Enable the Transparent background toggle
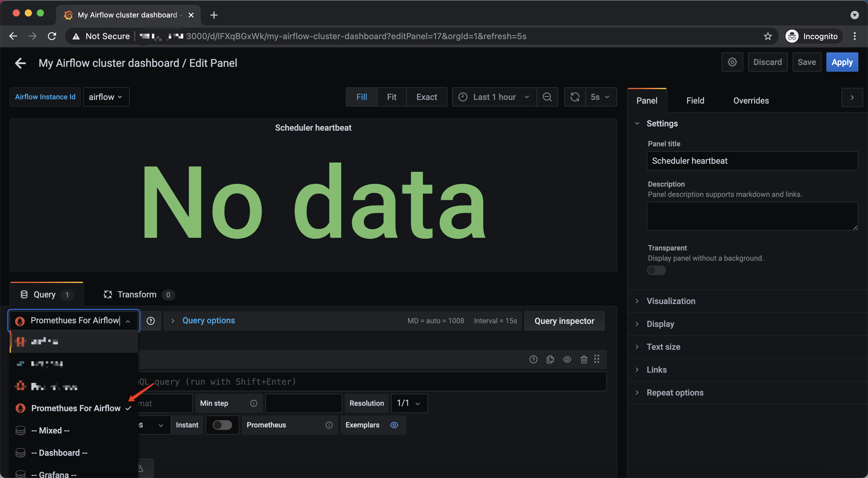The image size is (868, 478). coord(656,270)
